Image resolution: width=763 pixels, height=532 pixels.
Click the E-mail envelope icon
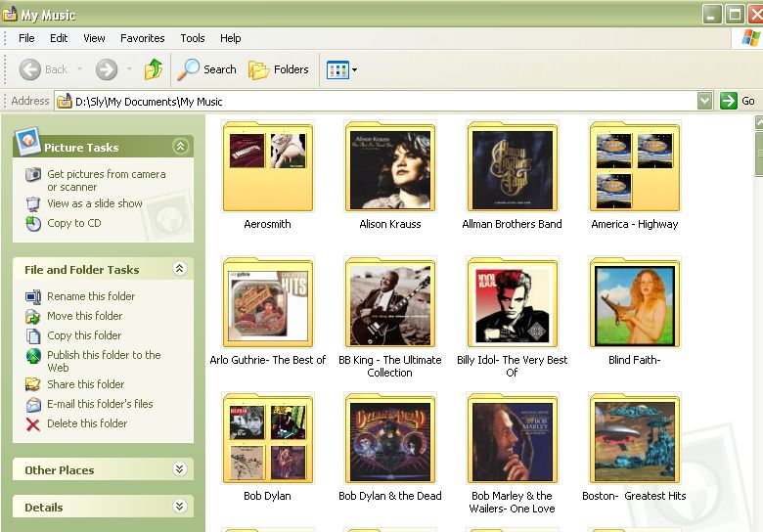click(x=33, y=404)
